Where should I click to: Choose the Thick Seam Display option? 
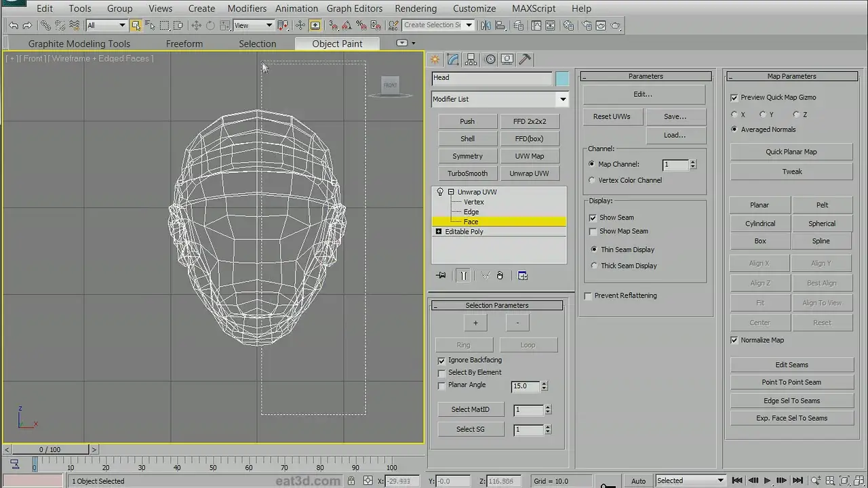coord(594,266)
